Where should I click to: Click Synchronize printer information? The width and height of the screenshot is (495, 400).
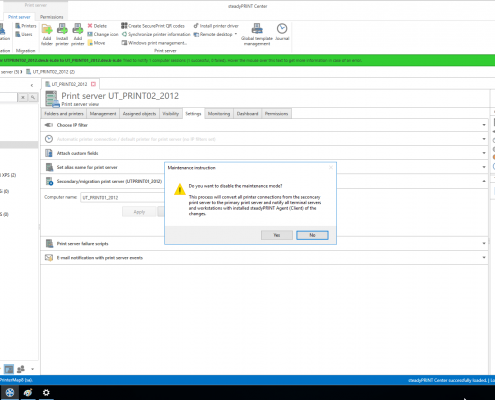156,34
